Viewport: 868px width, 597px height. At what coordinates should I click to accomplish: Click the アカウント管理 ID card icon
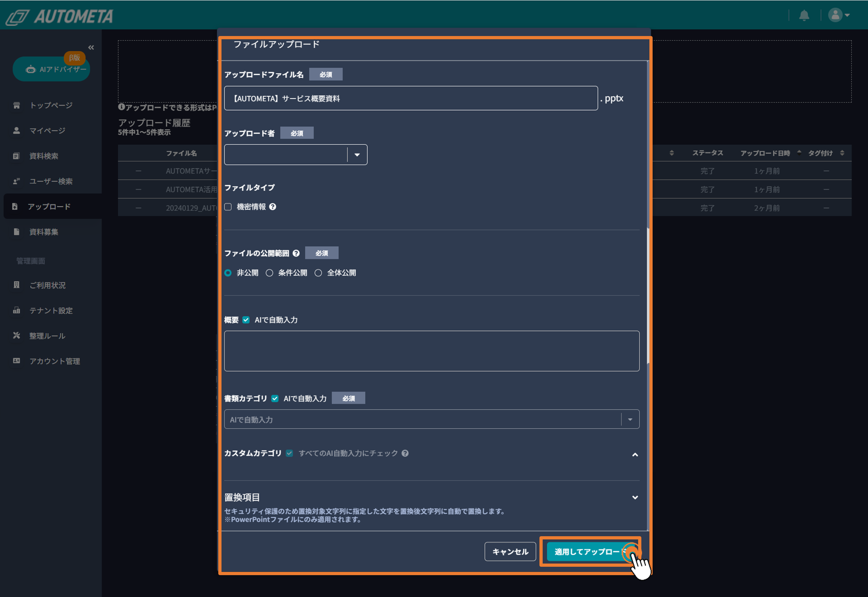[16, 361]
